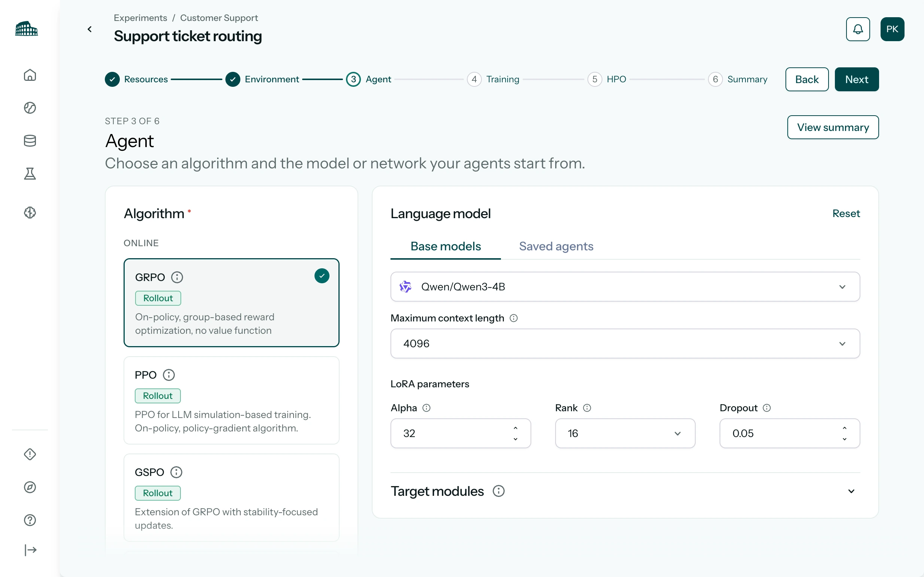Go to the Resources step
The width and height of the screenshot is (924, 577).
[x=136, y=79]
